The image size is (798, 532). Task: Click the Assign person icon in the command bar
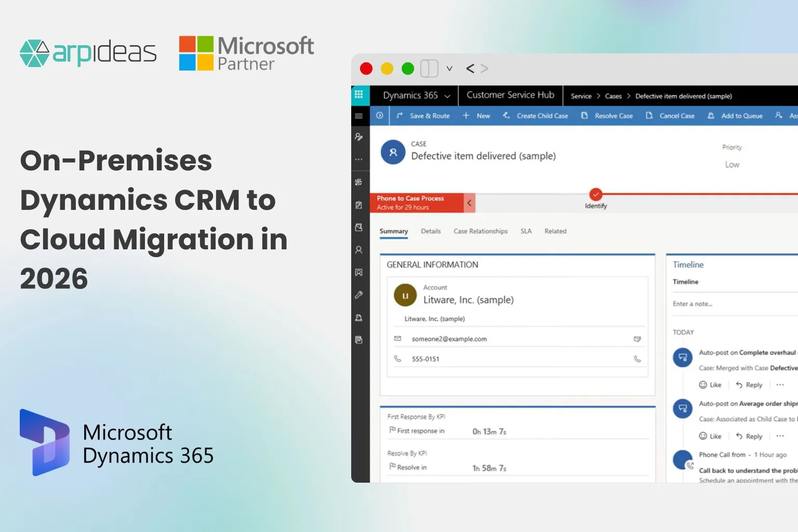[x=779, y=115]
